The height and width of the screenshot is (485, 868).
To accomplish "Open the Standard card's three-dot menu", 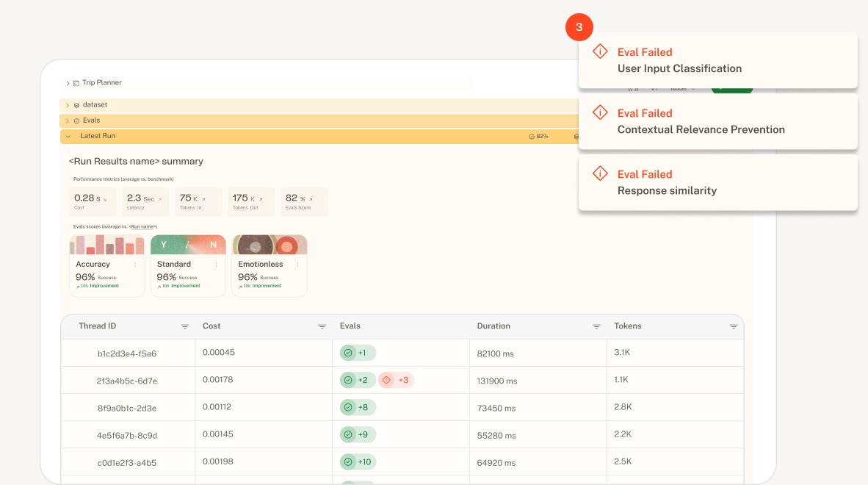I will coord(216,265).
